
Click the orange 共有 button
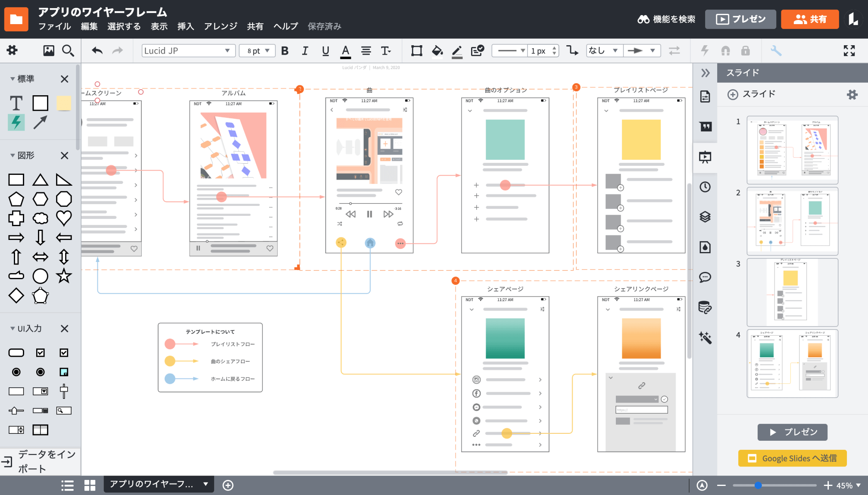coord(809,19)
